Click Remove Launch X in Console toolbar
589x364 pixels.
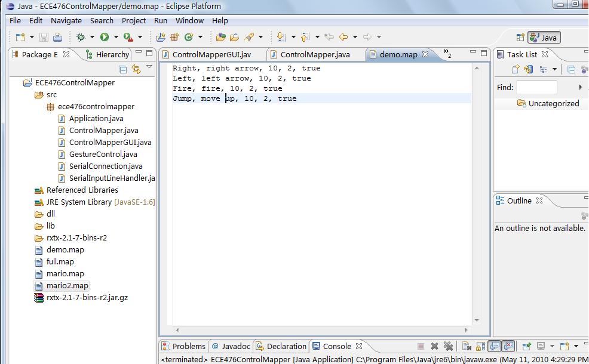[x=434, y=346]
